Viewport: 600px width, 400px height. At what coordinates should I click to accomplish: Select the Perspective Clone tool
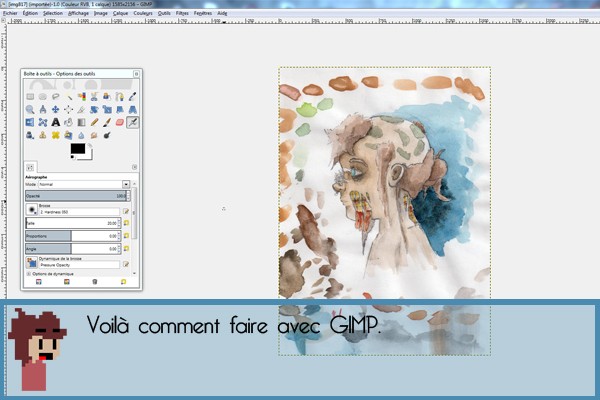pyautogui.click(x=68, y=136)
